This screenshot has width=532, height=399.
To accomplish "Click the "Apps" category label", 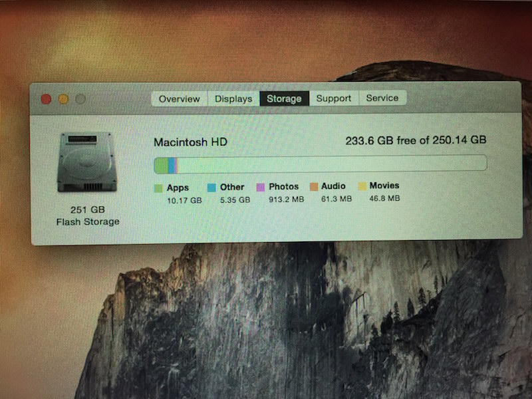I will click(178, 188).
